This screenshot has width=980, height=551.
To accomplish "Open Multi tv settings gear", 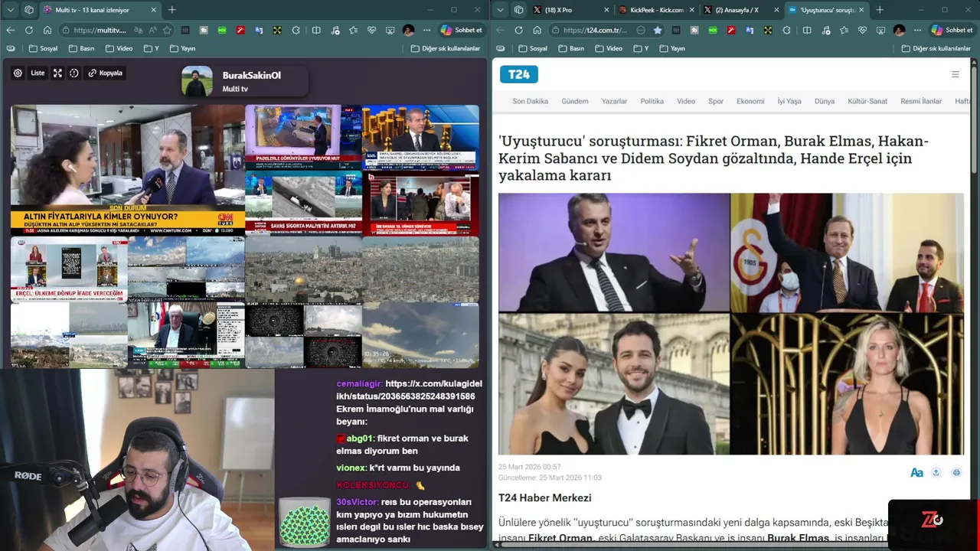I will [18, 73].
